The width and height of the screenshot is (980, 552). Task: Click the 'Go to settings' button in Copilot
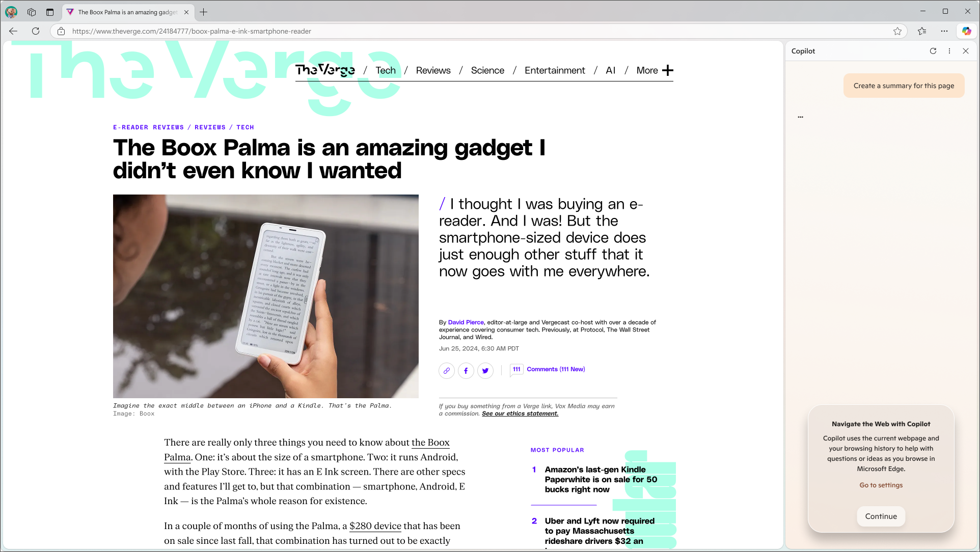(x=880, y=485)
